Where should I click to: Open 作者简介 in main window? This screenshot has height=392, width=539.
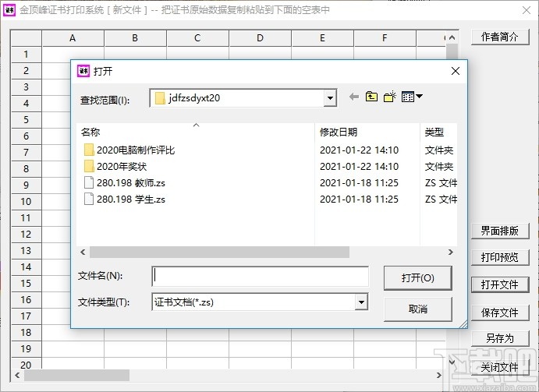pos(500,37)
